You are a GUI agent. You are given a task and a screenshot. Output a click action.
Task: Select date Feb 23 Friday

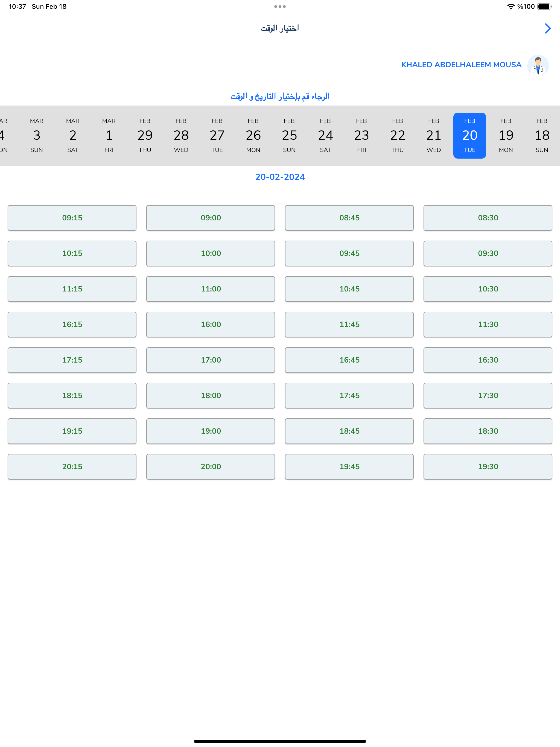tap(361, 135)
